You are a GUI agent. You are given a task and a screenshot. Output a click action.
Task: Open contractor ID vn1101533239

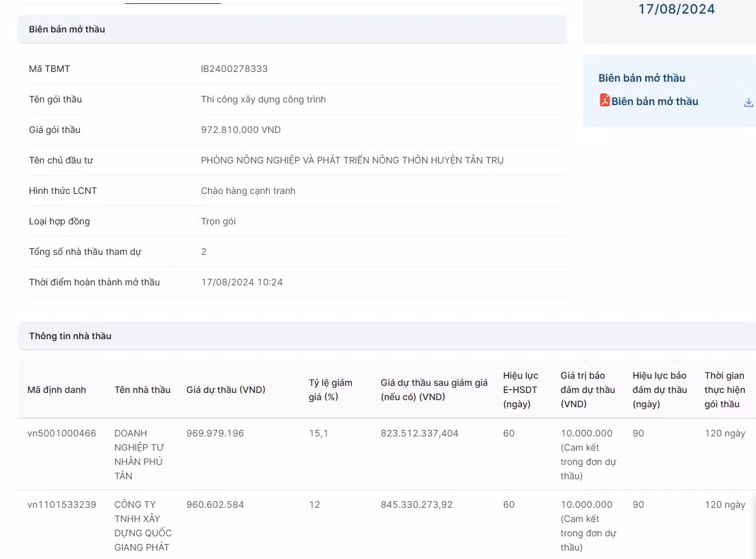point(62,505)
